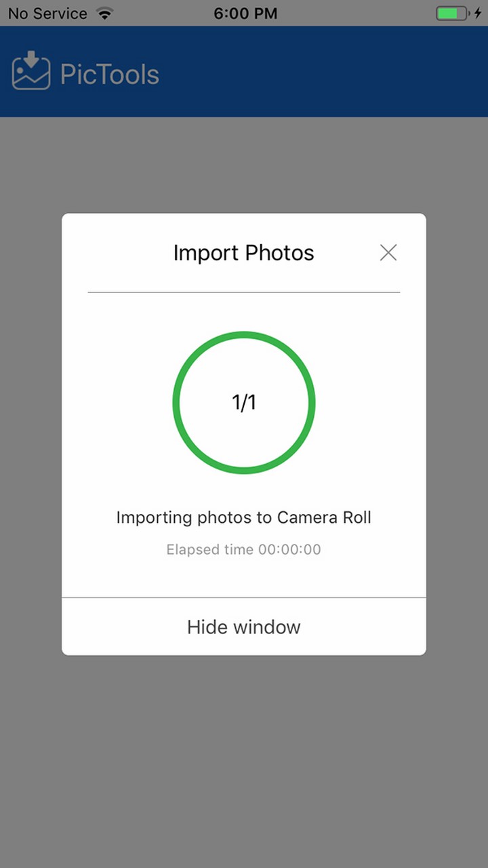Click the dimmed area above the dialog
Screen dimensions: 488x868
[244, 166]
